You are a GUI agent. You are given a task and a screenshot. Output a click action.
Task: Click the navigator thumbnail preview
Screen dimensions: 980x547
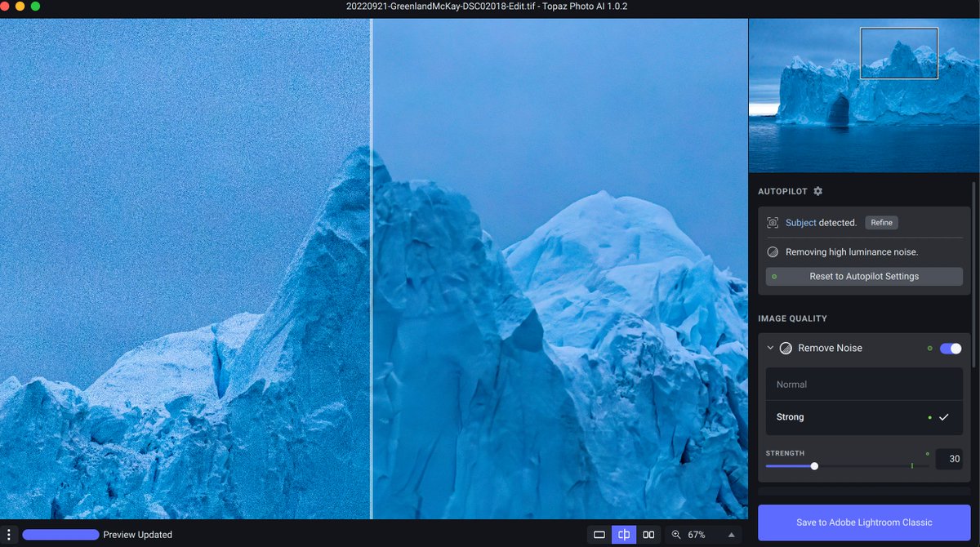[x=864, y=96]
